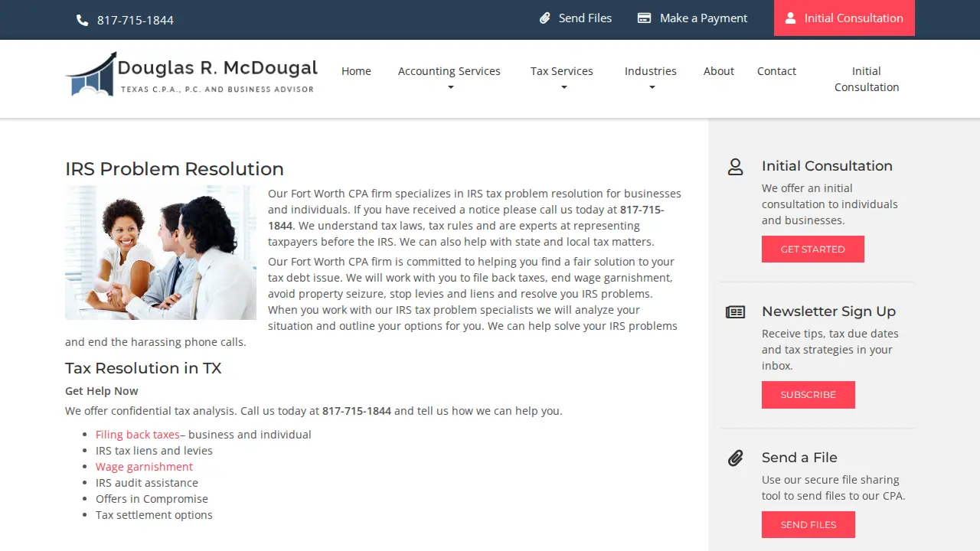Click the Subscribe button
Viewport: 980px width, 551px height.
[x=808, y=395]
